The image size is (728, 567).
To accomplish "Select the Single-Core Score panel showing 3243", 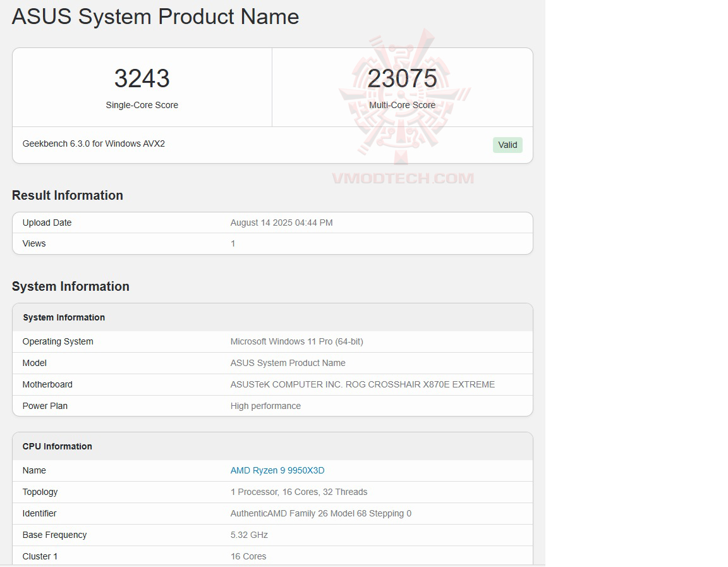I will pos(142,87).
